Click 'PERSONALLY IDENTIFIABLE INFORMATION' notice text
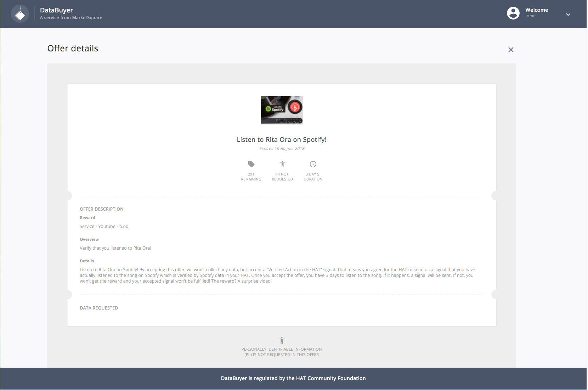 click(x=282, y=352)
